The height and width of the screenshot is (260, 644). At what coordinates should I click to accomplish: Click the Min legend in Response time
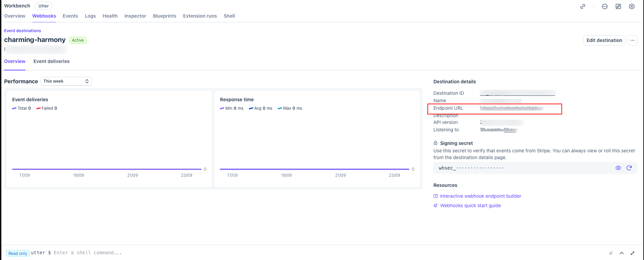(x=232, y=108)
